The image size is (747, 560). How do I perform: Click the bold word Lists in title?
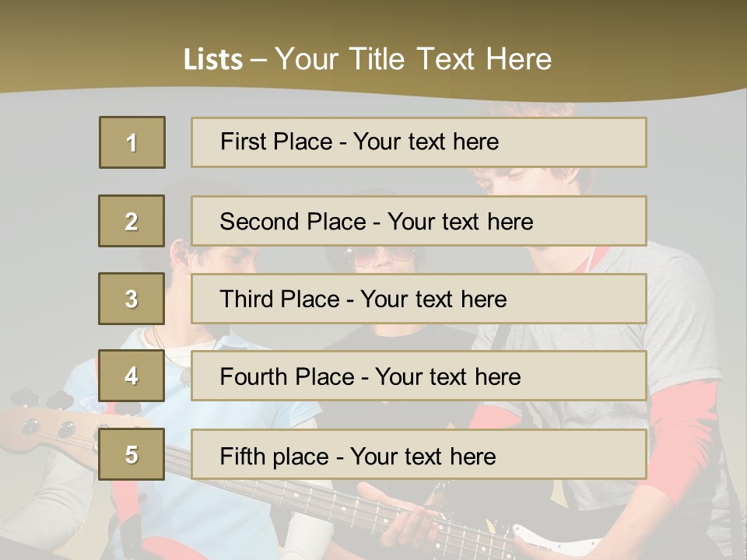213,60
